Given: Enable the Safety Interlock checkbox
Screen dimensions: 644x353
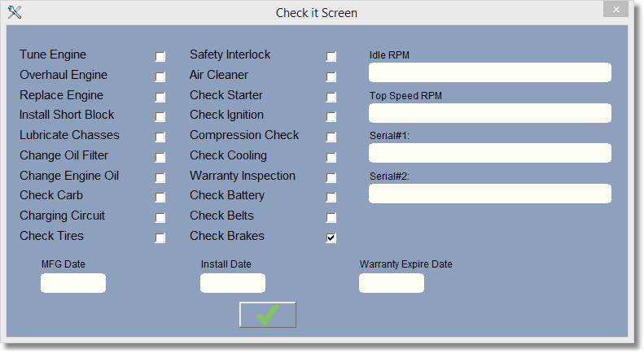Looking at the screenshot, I should (x=331, y=57).
